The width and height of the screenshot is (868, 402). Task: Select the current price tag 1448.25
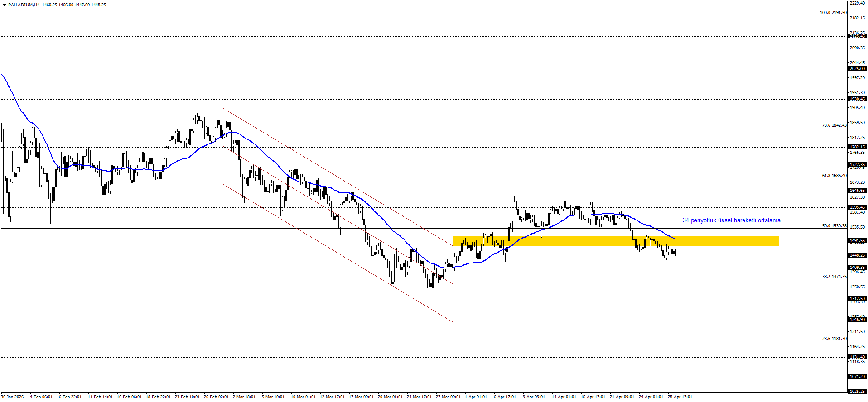[x=857, y=255]
